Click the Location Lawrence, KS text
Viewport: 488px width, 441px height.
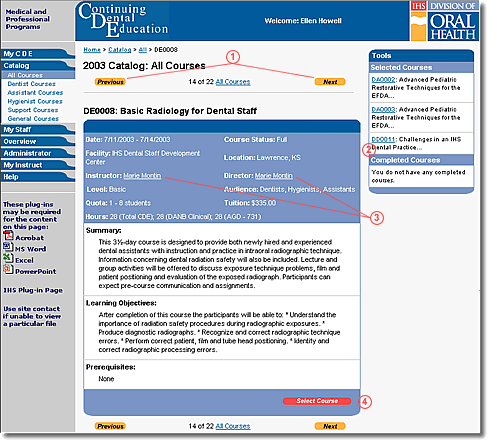click(x=262, y=157)
